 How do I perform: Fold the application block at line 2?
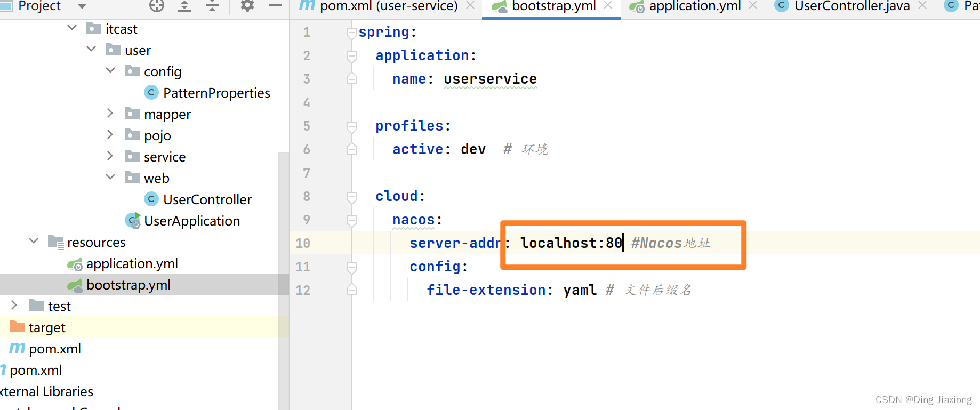(x=352, y=56)
